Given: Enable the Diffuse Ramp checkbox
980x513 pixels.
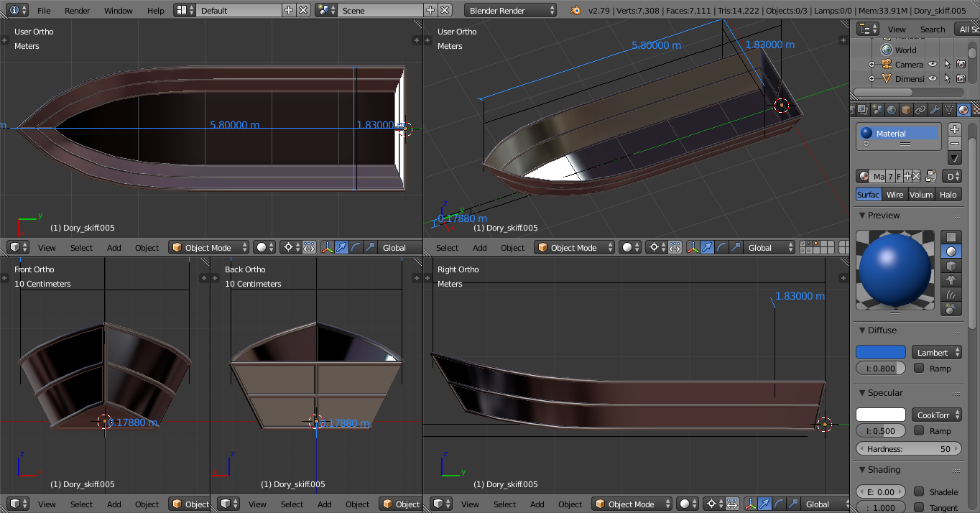Looking at the screenshot, I should click(919, 368).
